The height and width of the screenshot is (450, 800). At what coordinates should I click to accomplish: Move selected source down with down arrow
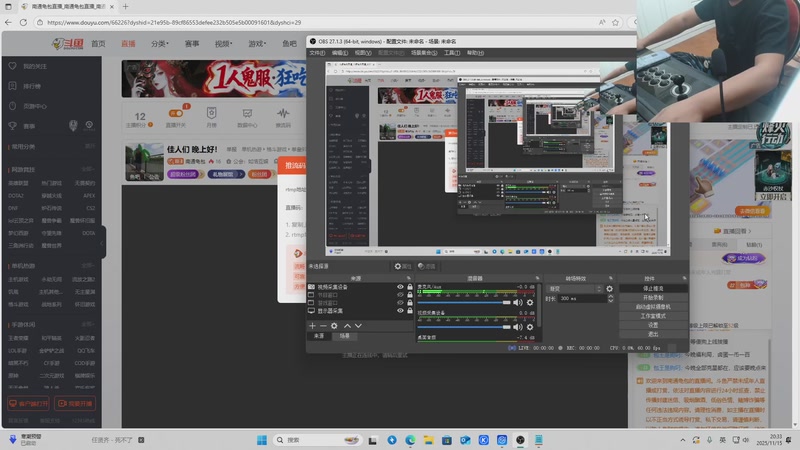(x=358, y=326)
